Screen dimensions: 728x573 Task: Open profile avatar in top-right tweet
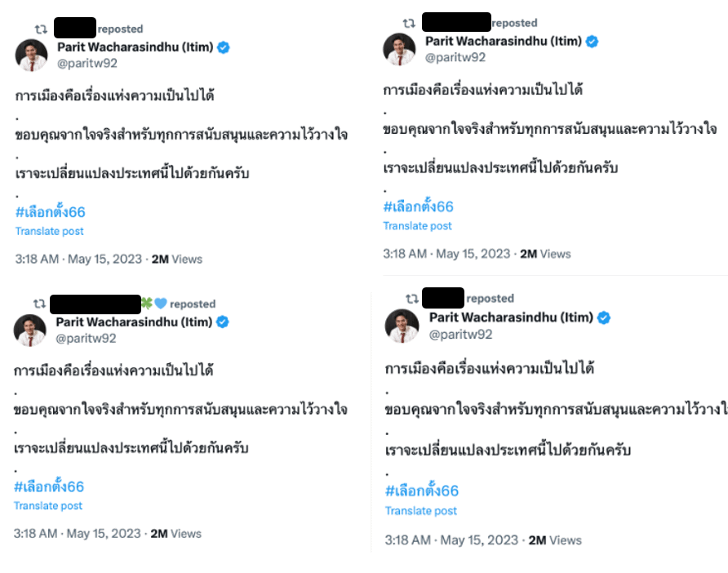coord(400,49)
